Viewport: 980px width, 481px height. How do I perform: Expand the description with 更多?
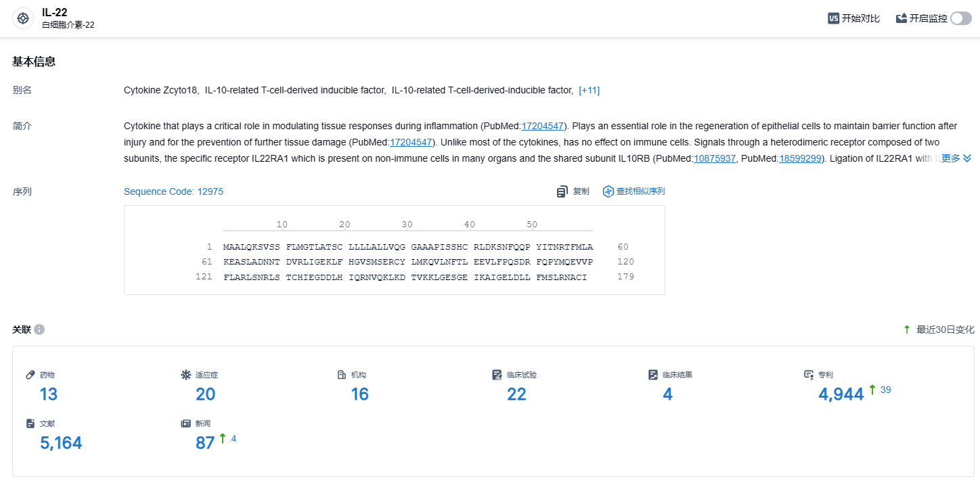tap(956, 158)
